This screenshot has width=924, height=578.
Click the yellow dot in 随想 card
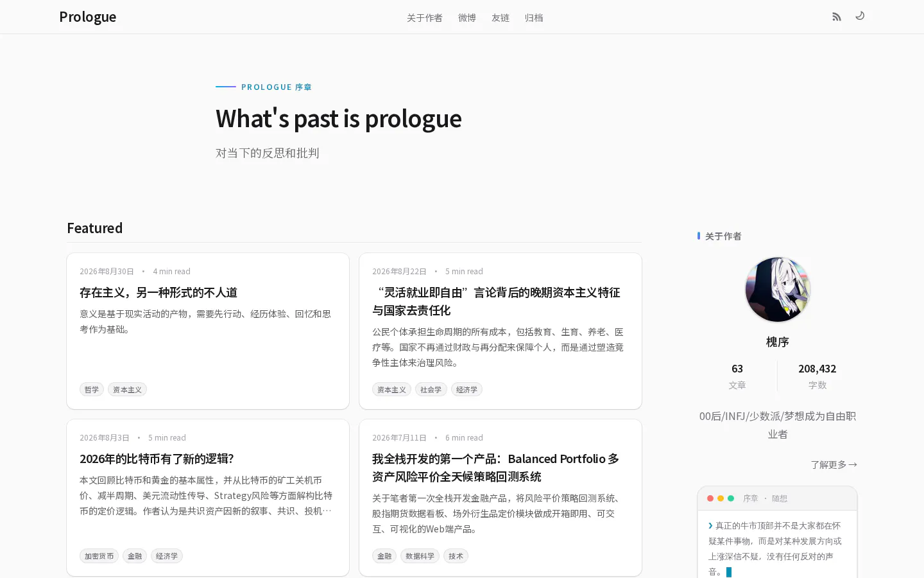pyautogui.click(x=721, y=498)
